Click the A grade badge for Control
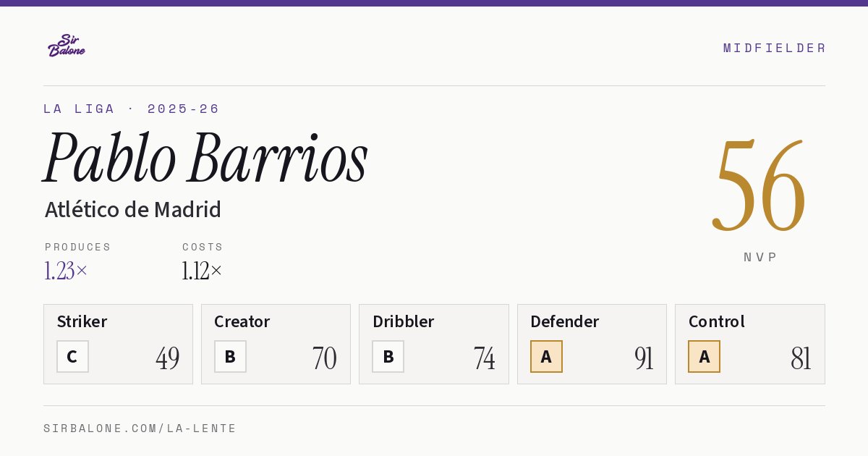Viewport: 868px width, 456px height. pos(704,356)
